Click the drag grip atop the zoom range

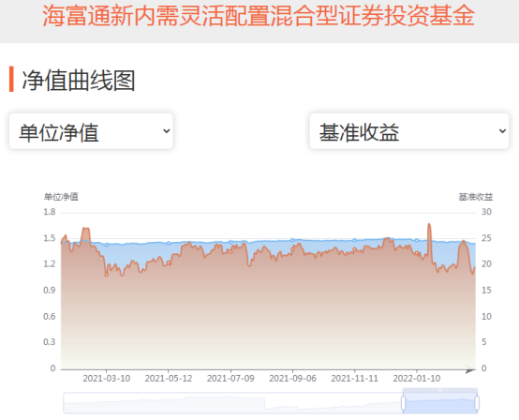(440, 390)
